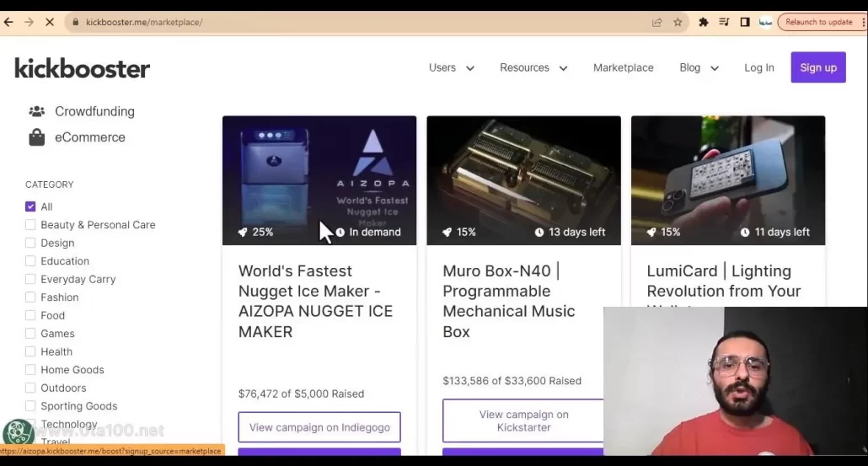Click View campaign on Indiegogo button

[319, 427]
